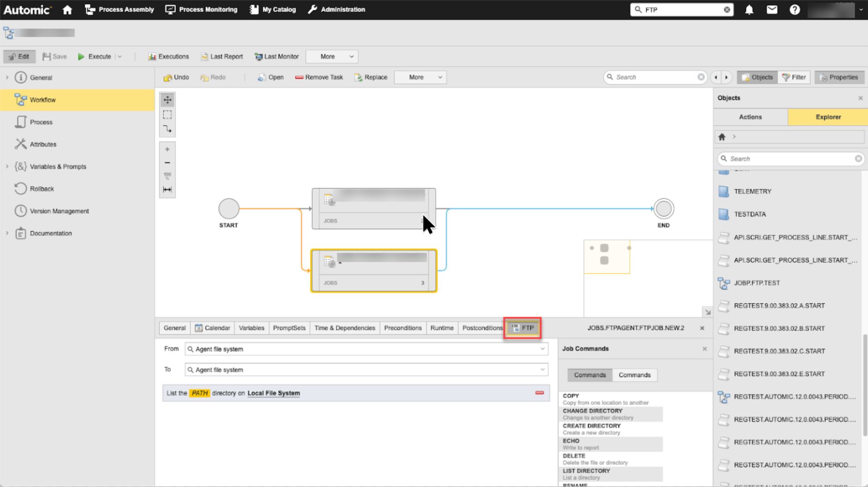
Task: Click the Explorer search input
Action: pos(790,159)
